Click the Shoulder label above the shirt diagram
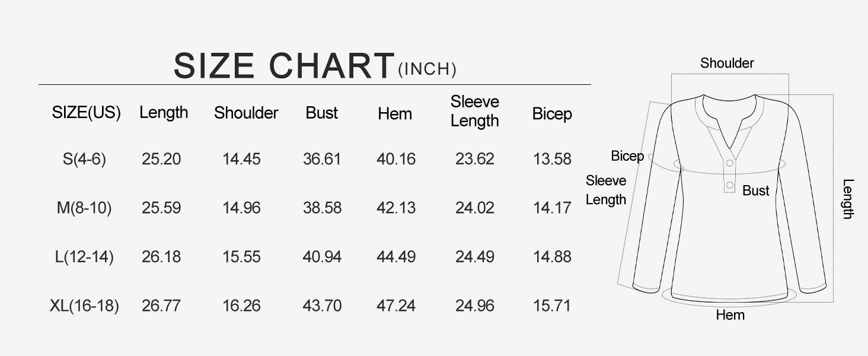Screen dimensions: 868x356 (x=727, y=63)
